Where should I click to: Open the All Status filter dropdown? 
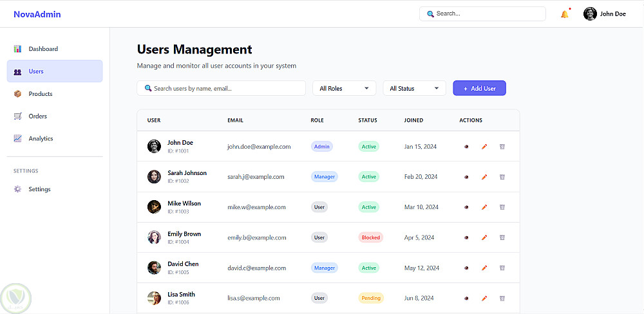(x=414, y=88)
